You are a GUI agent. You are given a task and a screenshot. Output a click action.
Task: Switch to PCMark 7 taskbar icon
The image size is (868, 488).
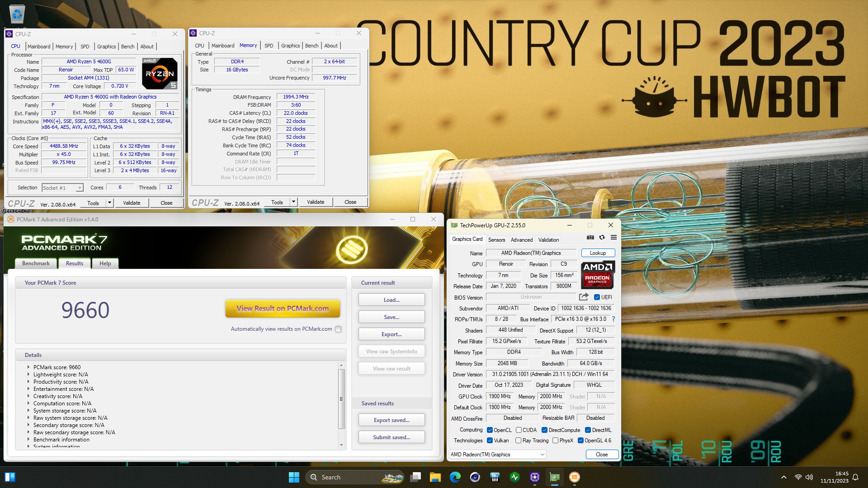coord(575,477)
